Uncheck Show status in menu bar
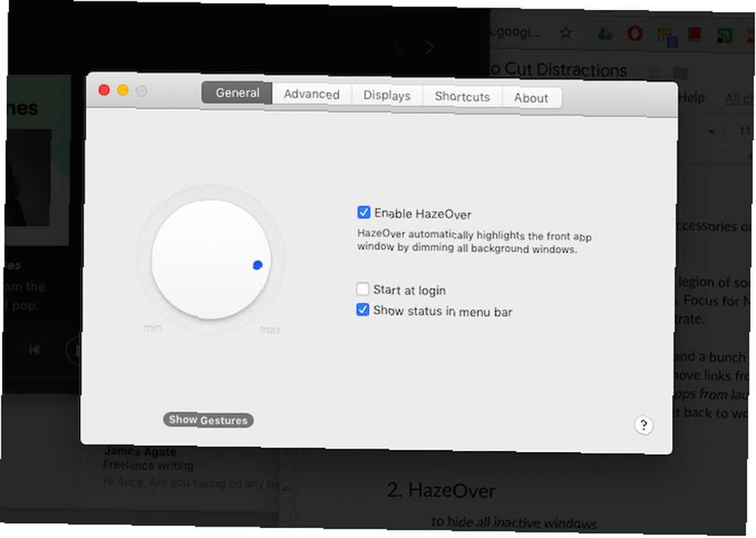 363,310
